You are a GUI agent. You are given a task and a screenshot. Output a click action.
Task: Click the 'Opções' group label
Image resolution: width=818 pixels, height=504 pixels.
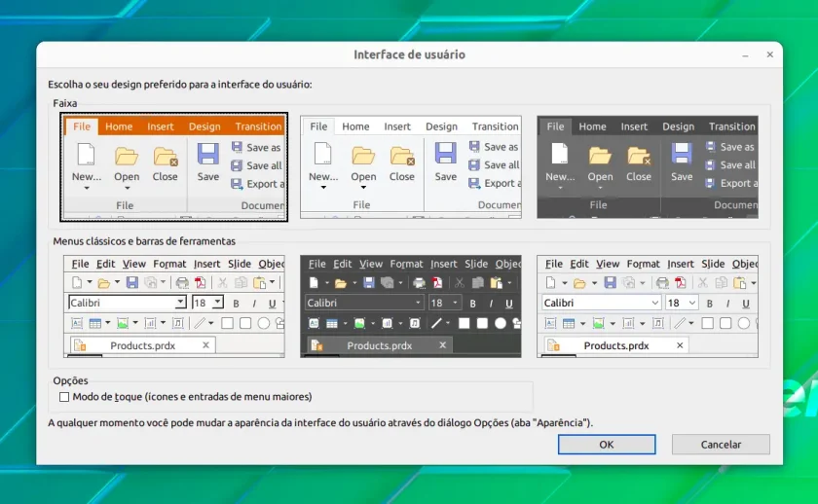pos(70,380)
